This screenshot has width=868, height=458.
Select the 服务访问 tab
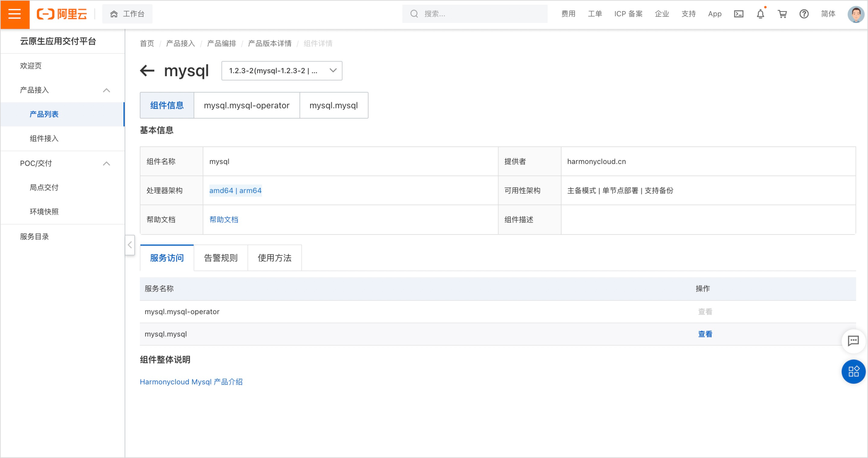point(167,258)
